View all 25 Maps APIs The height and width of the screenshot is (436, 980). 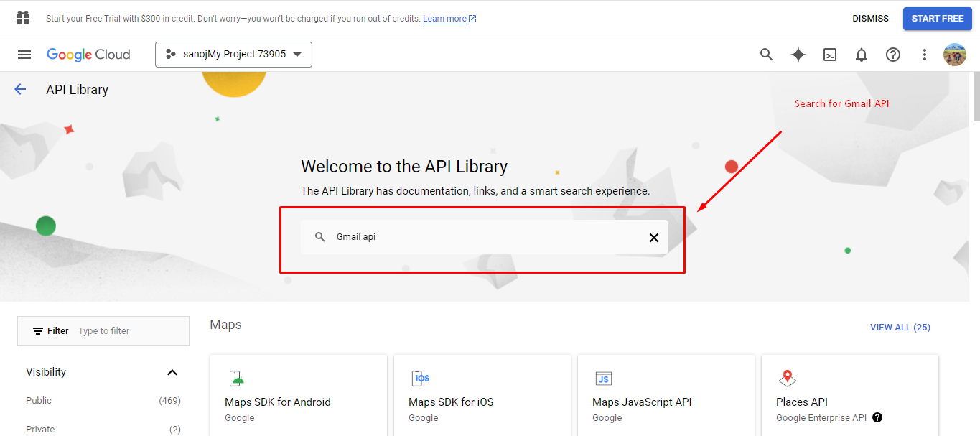click(900, 328)
